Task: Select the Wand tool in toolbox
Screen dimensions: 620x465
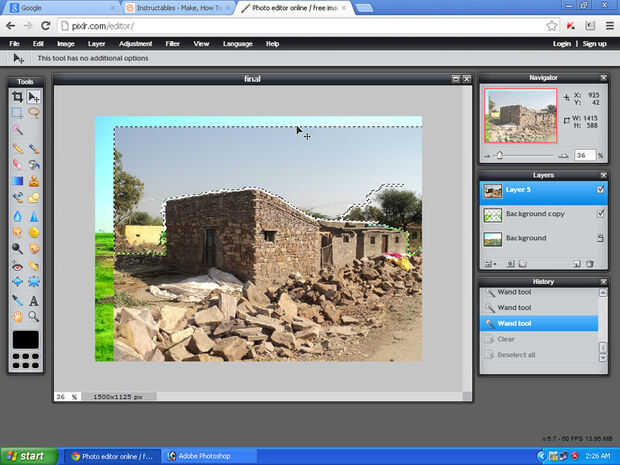Action: (17, 129)
